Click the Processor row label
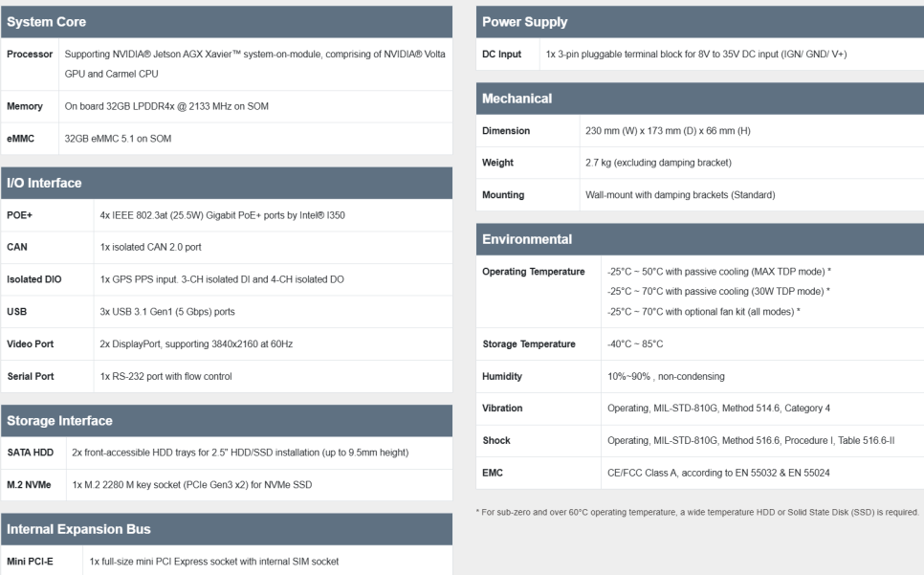The width and height of the screenshot is (924, 575). pyautogui.click(x=30, y=55)
